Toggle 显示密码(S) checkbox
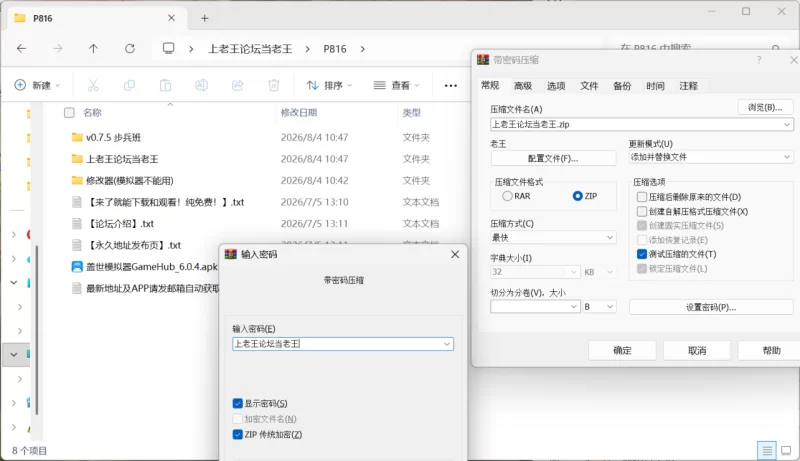800x461 pixels. [x=237, y=403]
